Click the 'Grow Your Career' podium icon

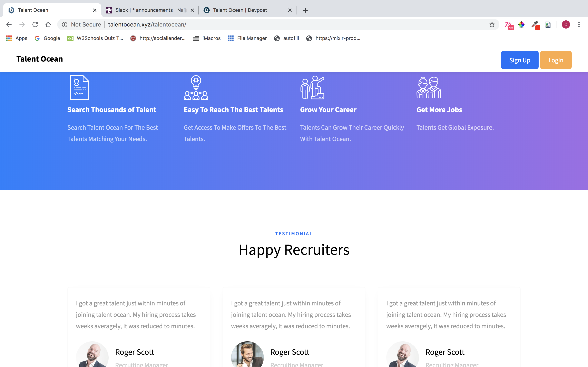pyautogui.click(x=312, y=87)
